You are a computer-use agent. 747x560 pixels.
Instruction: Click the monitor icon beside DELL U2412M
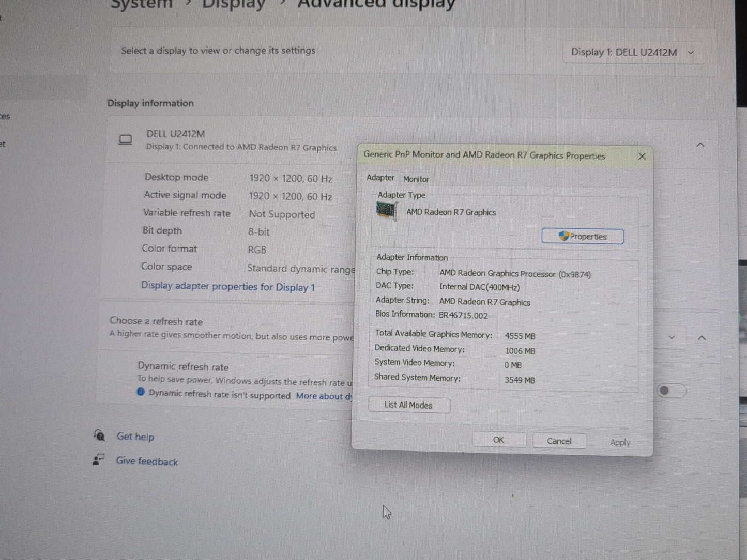(126, 140)
